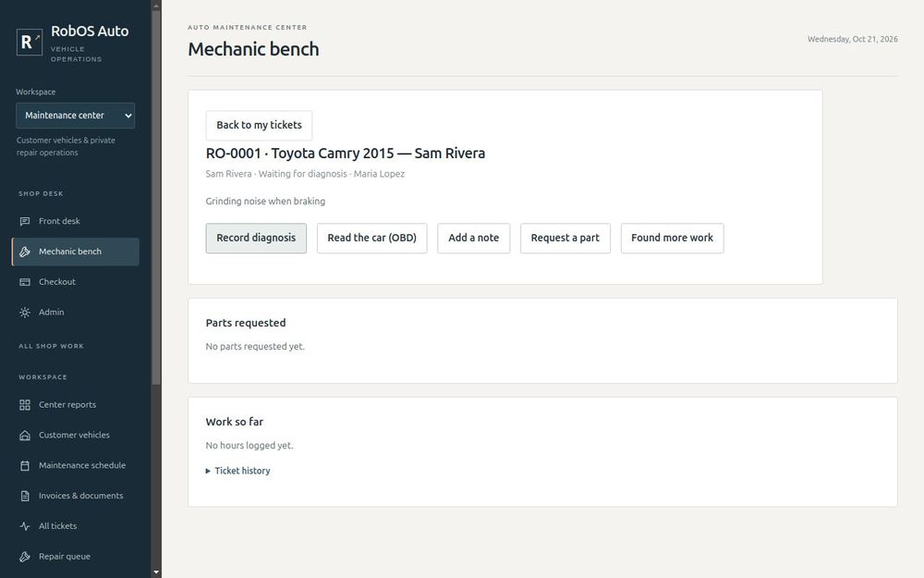The width and height of the screenshot is (924, 578).
Task: Click the Found more work button
Action: point(673,239)
